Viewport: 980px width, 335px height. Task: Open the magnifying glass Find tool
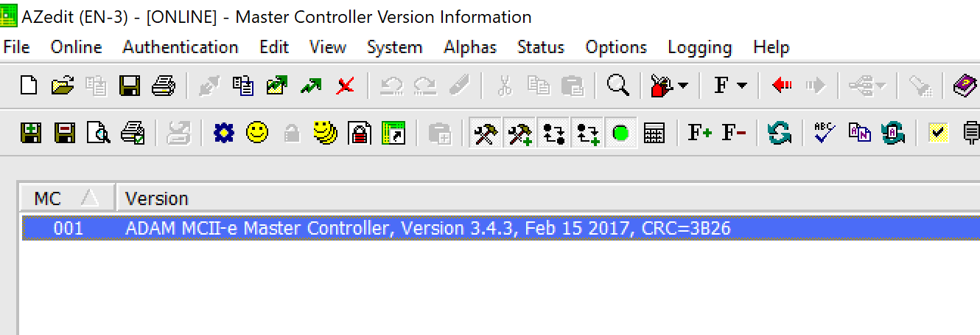point(617,86)
